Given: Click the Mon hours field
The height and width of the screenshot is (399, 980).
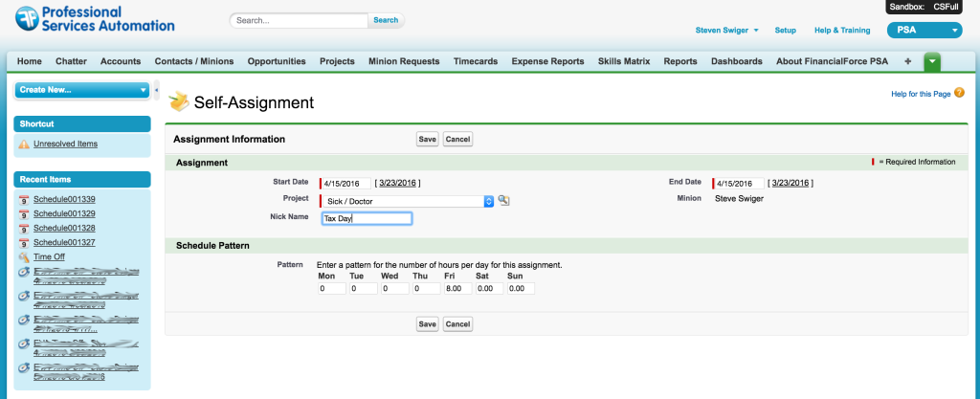Looking at the screenshot, I should (x=332, y=288).
